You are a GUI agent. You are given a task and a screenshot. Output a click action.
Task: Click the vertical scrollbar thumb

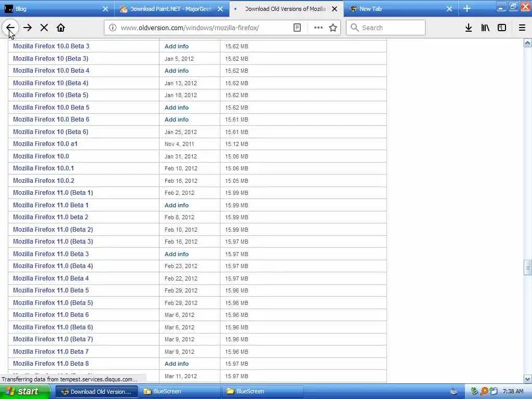pyautogui.click(x=528, y=268)
